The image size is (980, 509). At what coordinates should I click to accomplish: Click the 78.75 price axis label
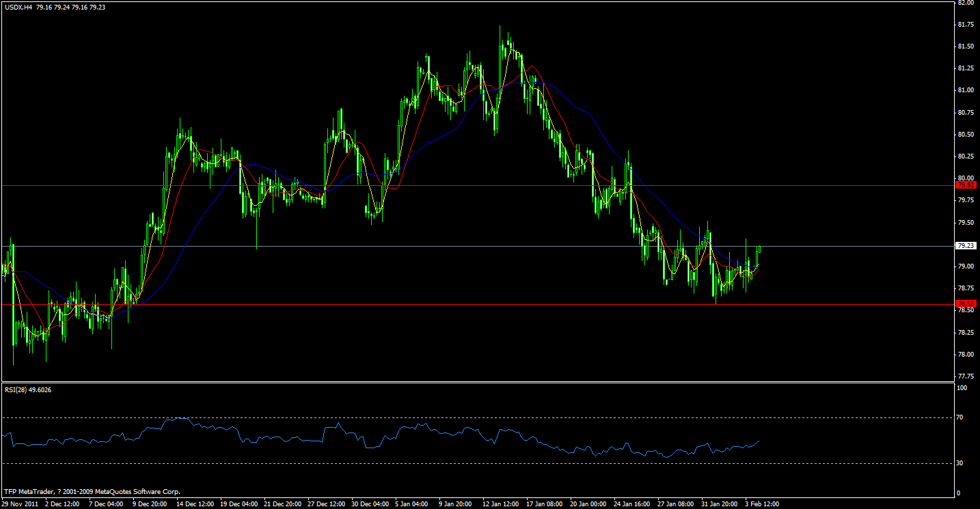coord(966,288)
